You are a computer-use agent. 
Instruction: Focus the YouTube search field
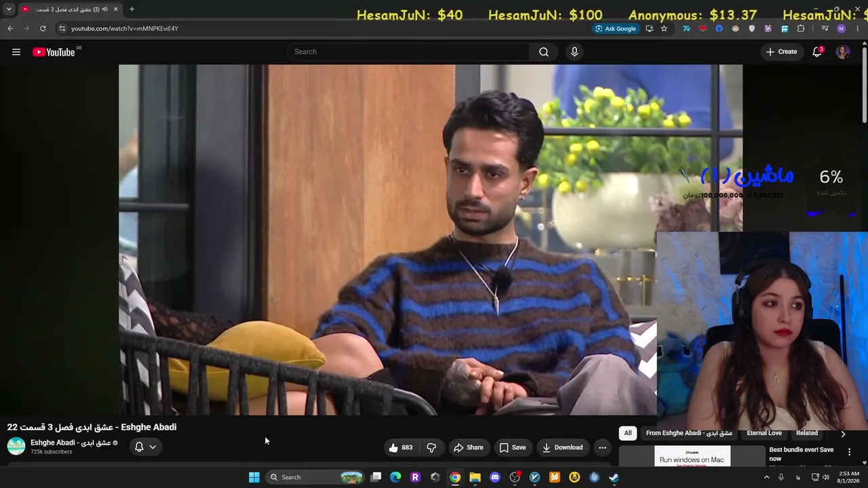click(x=409, y=52)
